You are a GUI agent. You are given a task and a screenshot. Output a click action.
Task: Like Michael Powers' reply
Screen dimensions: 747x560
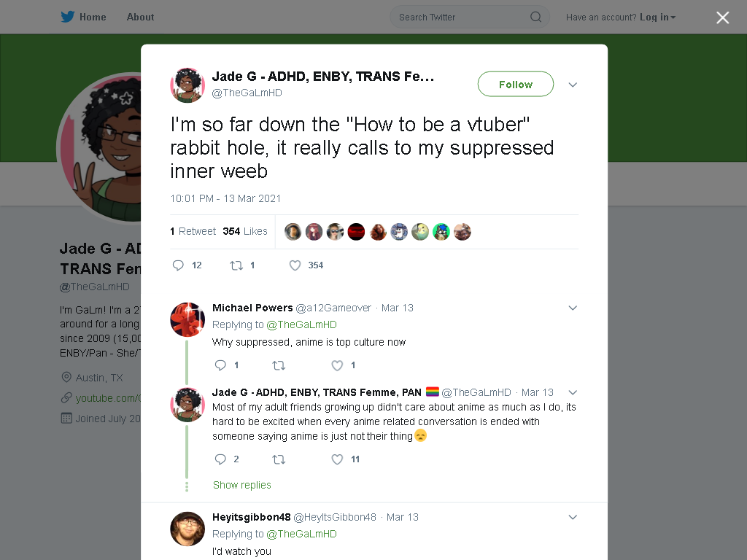coord(337,365)
